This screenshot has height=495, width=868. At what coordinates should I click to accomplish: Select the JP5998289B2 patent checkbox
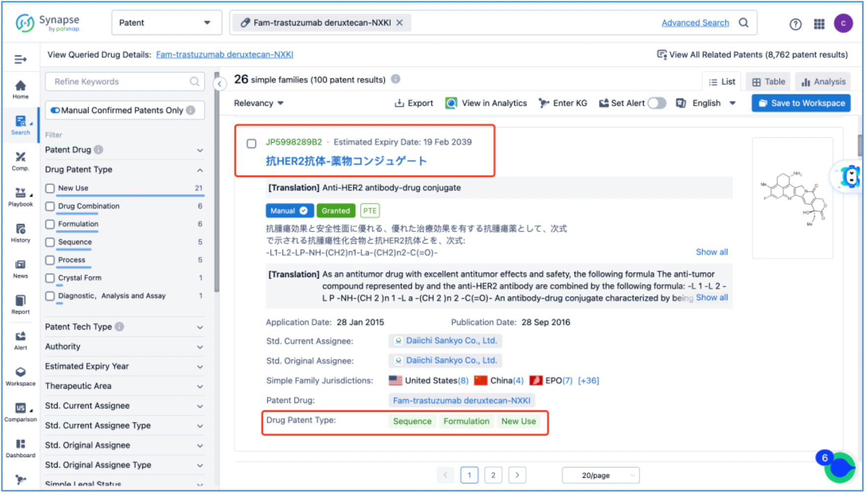[251, 144]
